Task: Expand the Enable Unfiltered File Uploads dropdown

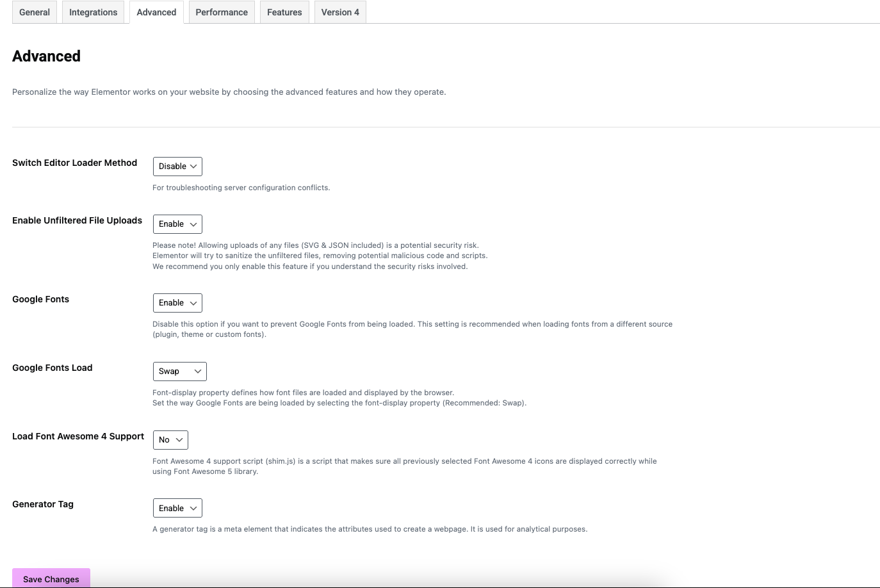Action: pos(177,224)
